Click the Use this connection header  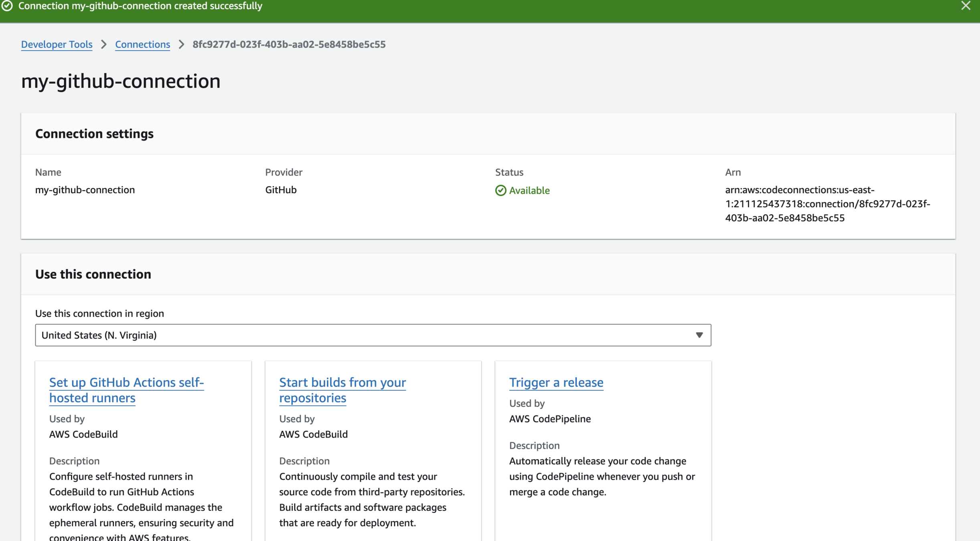pos(93,274)
